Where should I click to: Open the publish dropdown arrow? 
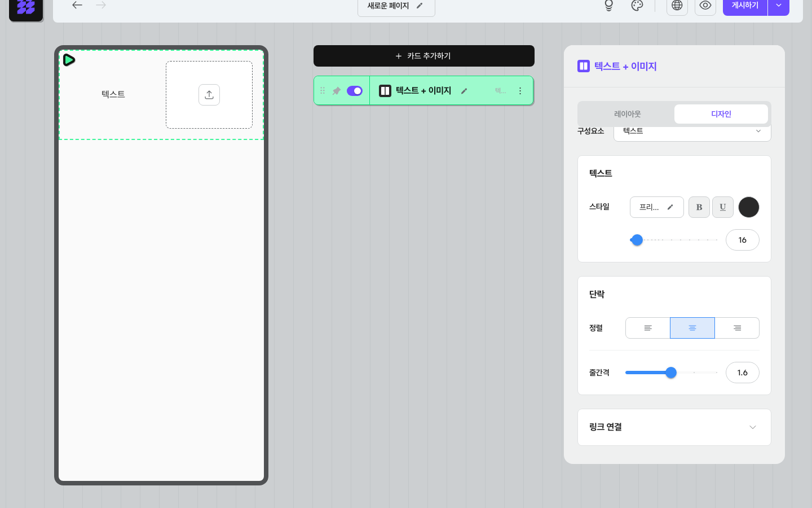click(x=779, y=6)
